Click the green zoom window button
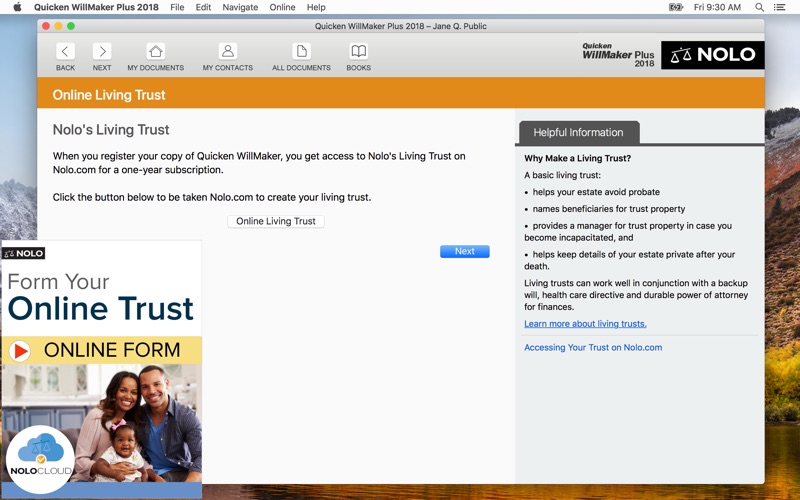 coord(71,26)
